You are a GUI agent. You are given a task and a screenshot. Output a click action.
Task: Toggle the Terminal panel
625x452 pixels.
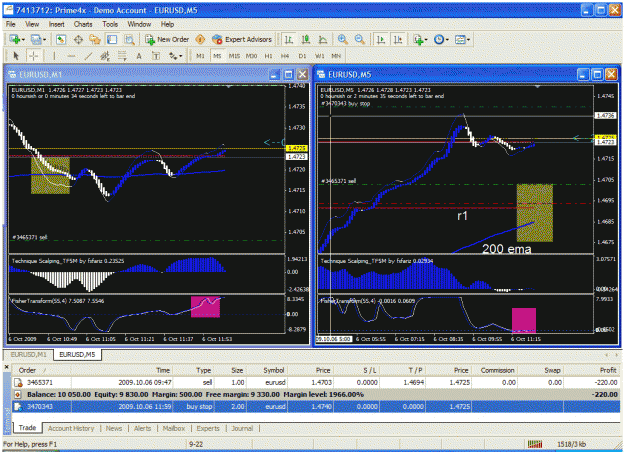point(112,39)
